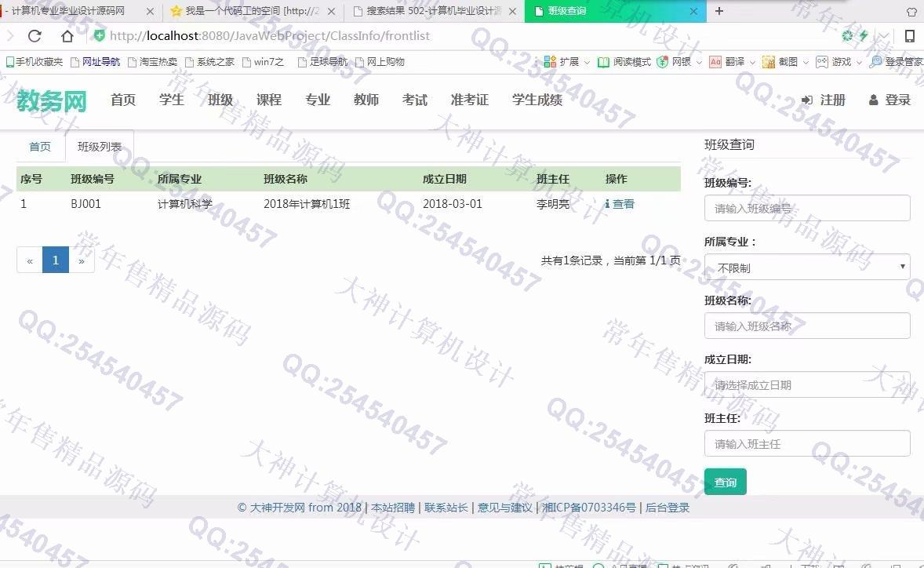Viewport: 924px width, 568px height.
Task: Open 网银 online banking tool
Action: 674,62
